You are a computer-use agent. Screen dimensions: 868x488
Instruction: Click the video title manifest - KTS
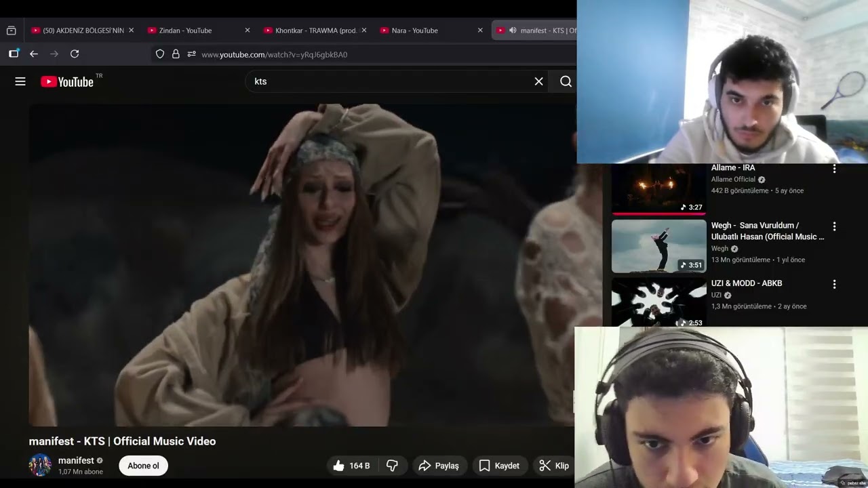point(122,441)
